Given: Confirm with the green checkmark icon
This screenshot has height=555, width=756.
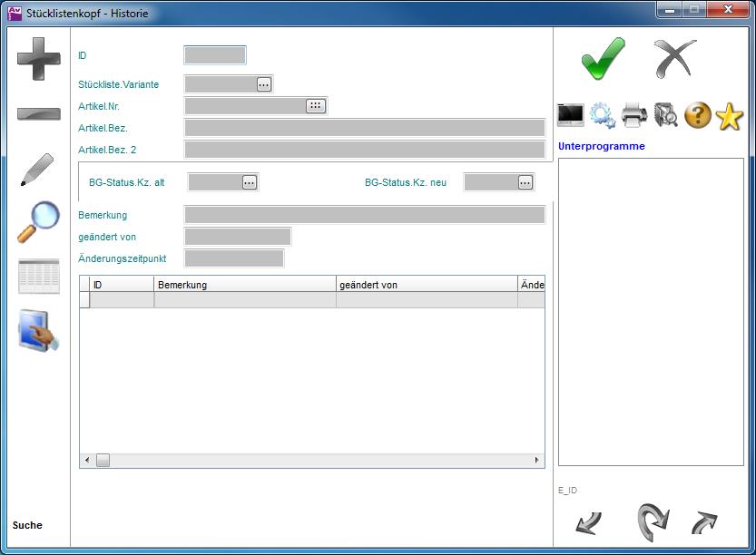Looking at the screenshot, I should 604,59.
